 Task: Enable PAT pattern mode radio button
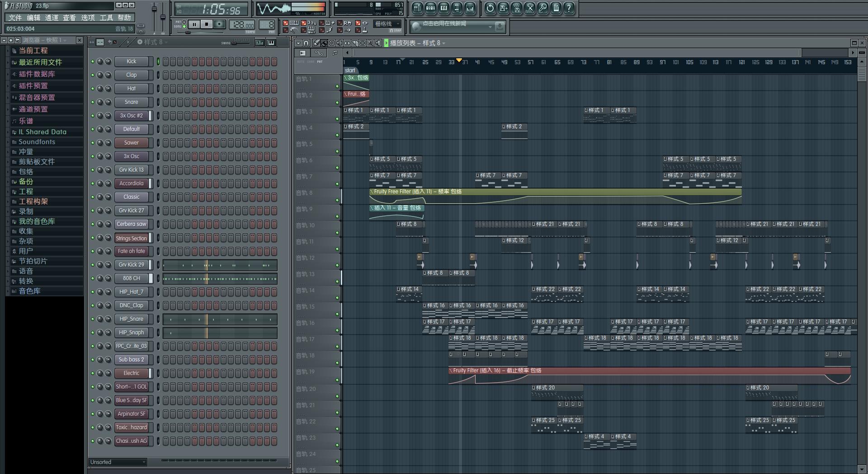[184, 22]
